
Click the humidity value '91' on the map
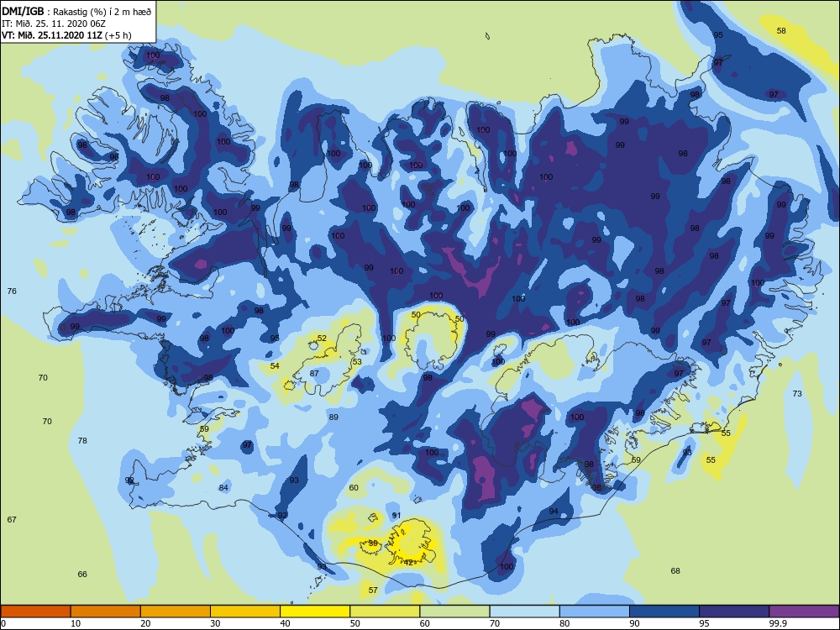[x=396, y=516]
